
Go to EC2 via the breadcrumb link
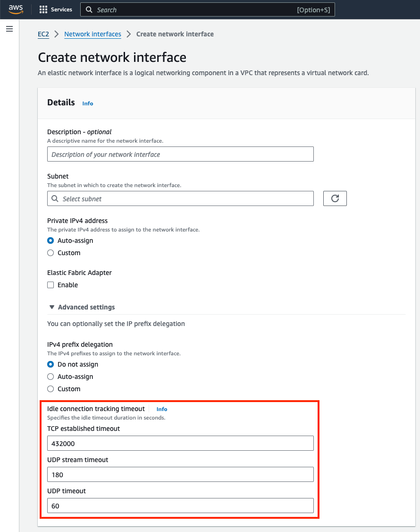pyautogui.click(x=43, y=34)
